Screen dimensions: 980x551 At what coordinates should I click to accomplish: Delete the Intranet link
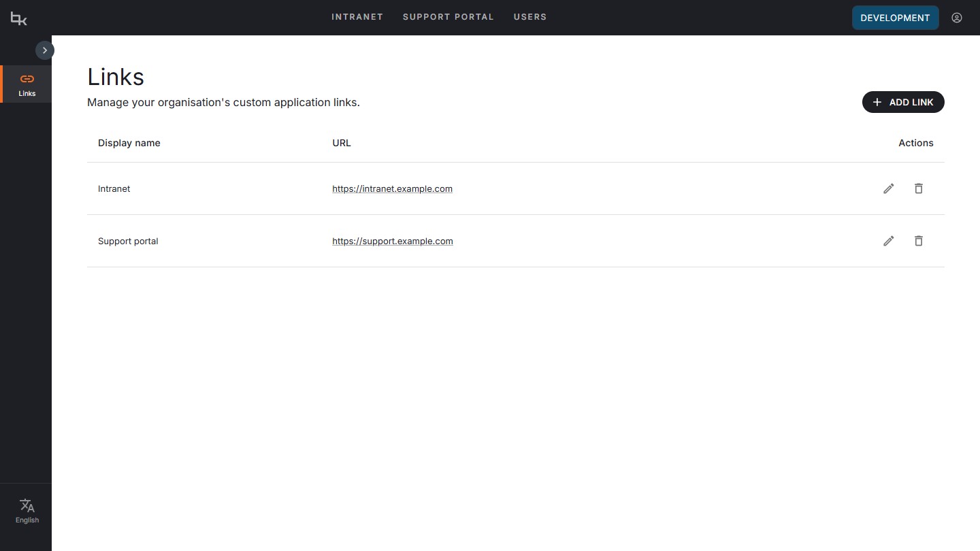[x=919, y=188]
